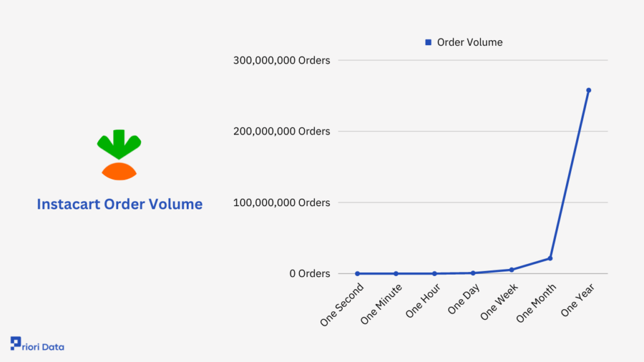This screenshot has height=362, width=644.
Task: Click the 'One Day' axis label
Action: tap(464, 300)
